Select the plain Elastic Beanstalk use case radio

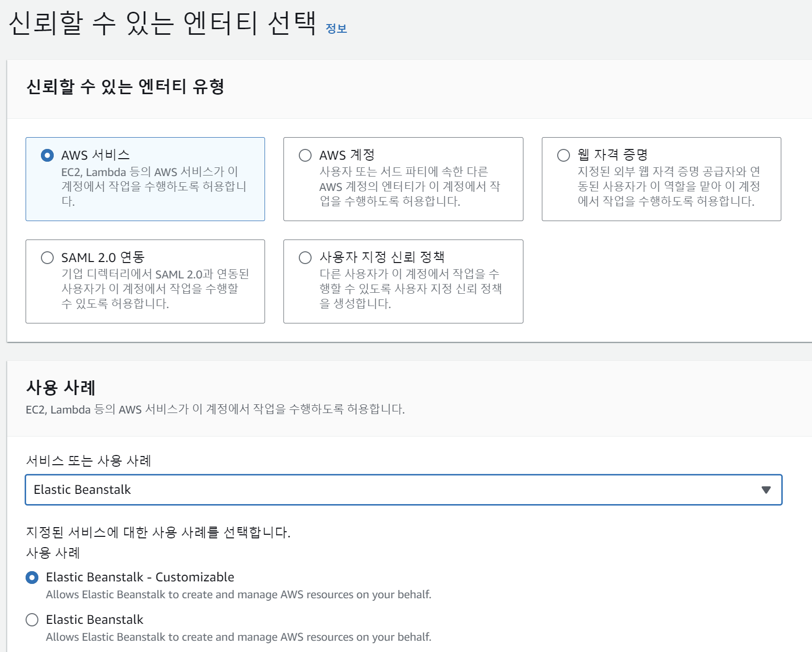pyautogui.click(x=32, y=620)
